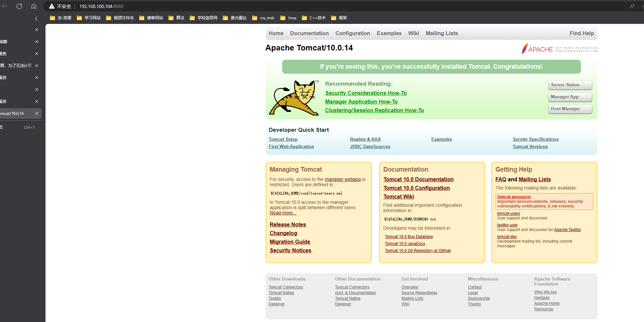The image size is (644, 322).
Task: Click the Read more... link
Action: 283,213
